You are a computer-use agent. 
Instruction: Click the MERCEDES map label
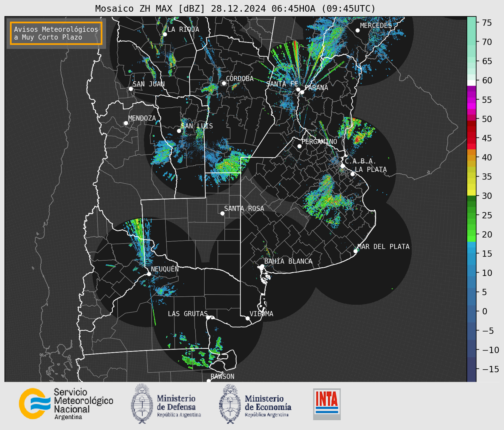coord(376,26)
